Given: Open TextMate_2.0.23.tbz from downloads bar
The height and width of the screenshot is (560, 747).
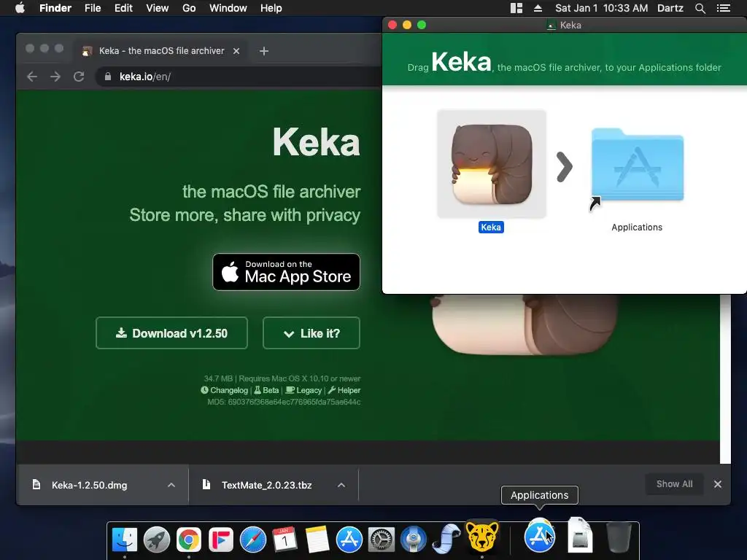Looking at the screenshot, I should click(266, 485).
